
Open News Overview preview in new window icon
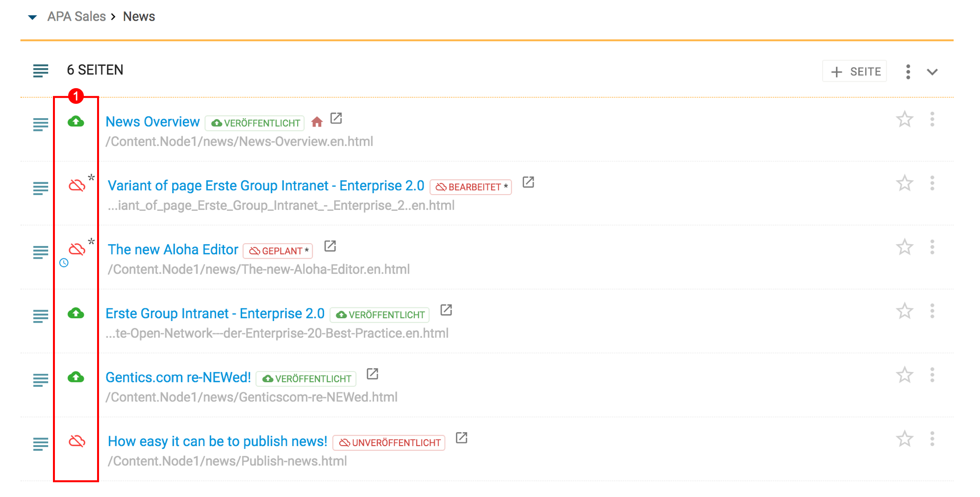pos(336,119)
